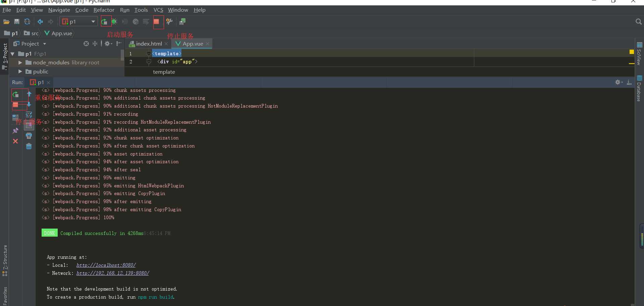Click the Open folder toolbar icon

pyautogui.click(x=6, y=22)
